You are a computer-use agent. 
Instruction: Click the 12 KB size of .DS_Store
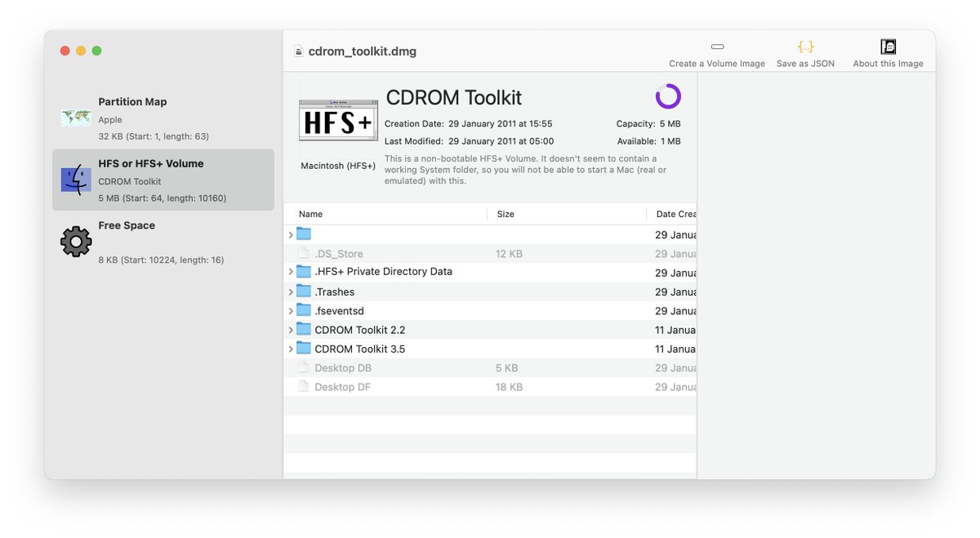[x=509, y=254]
